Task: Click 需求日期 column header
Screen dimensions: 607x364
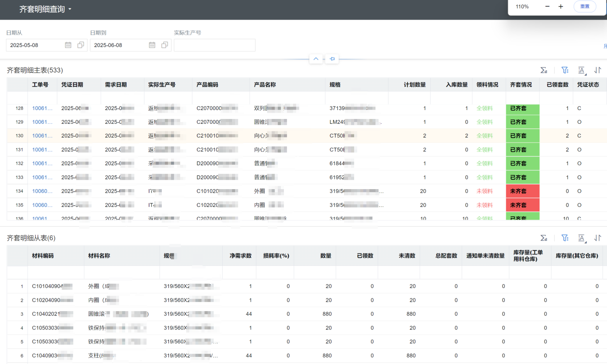Action: 123,85
